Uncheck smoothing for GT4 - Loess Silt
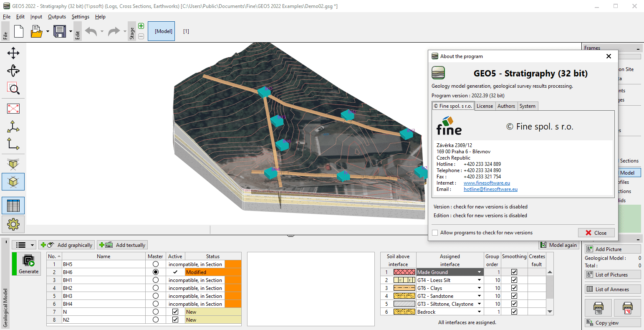Screen dimensions: 644x330 coord(514,280)
